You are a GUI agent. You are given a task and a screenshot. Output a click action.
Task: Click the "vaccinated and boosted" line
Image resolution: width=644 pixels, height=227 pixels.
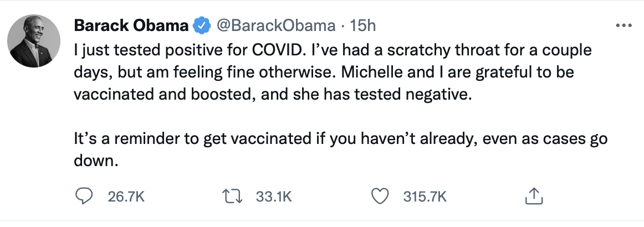(271, 95)
